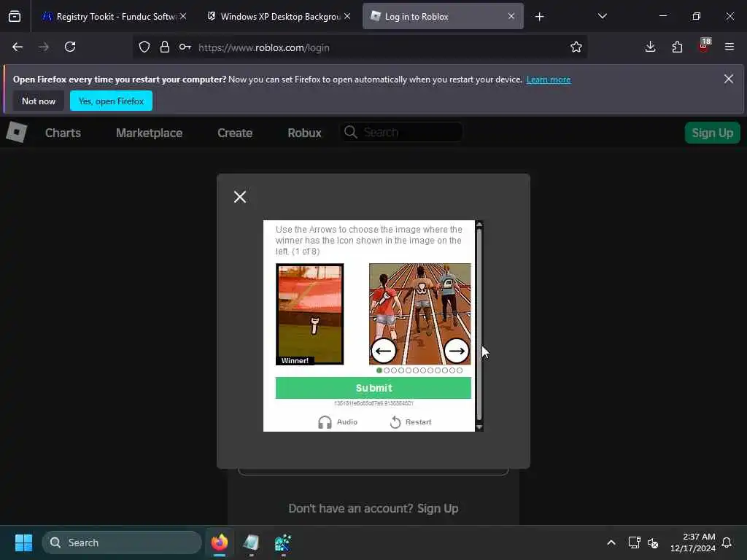Open the clock and date 2:37 AM
Image resolution: width=747 pixels, height=560 pixels.
pos(693,542)
